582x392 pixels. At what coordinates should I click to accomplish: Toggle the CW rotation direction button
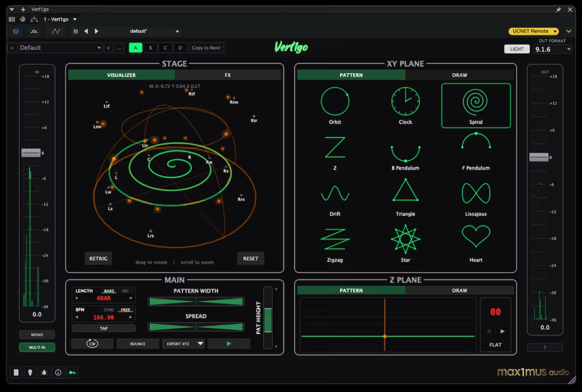click(x=92, y=344)
